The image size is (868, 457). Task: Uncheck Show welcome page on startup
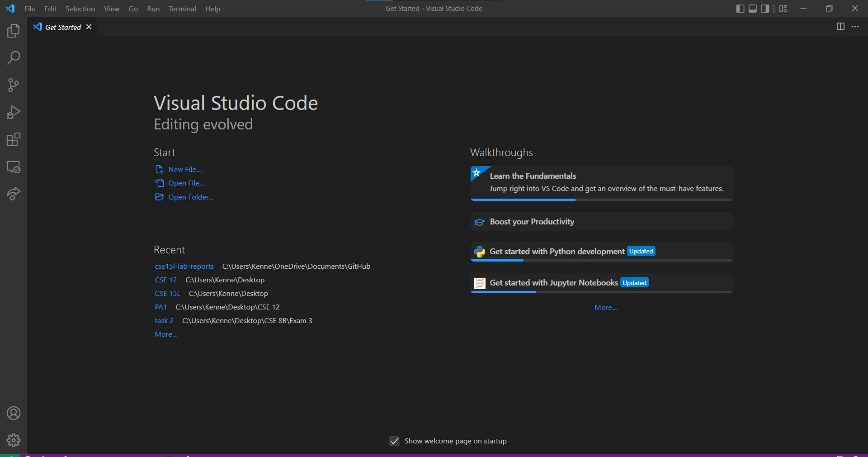(x=395, y=441)
